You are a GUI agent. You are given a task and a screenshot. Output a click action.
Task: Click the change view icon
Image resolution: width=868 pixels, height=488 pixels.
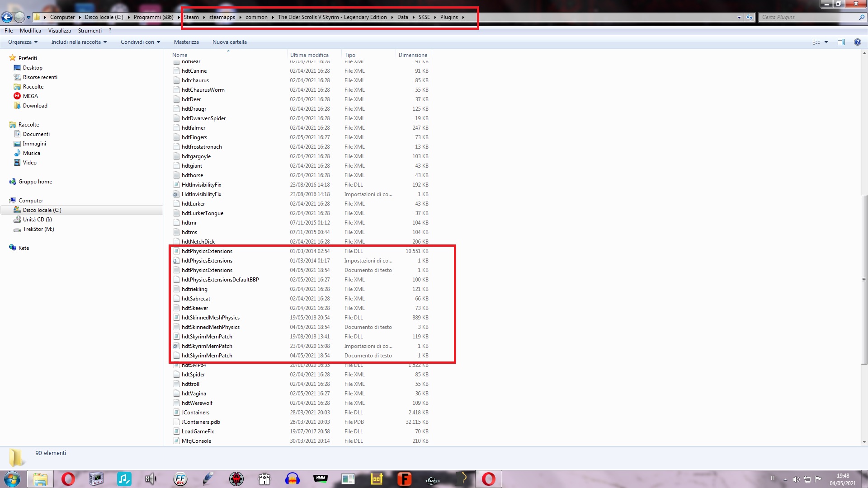coord(816,42)
